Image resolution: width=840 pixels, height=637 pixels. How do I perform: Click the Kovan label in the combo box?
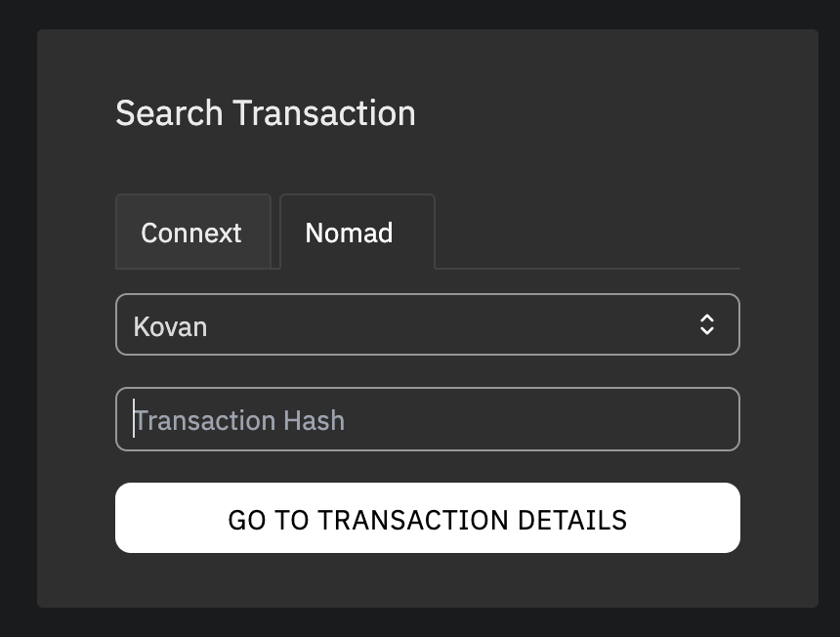pyautogui.click(x=171, y=326)
